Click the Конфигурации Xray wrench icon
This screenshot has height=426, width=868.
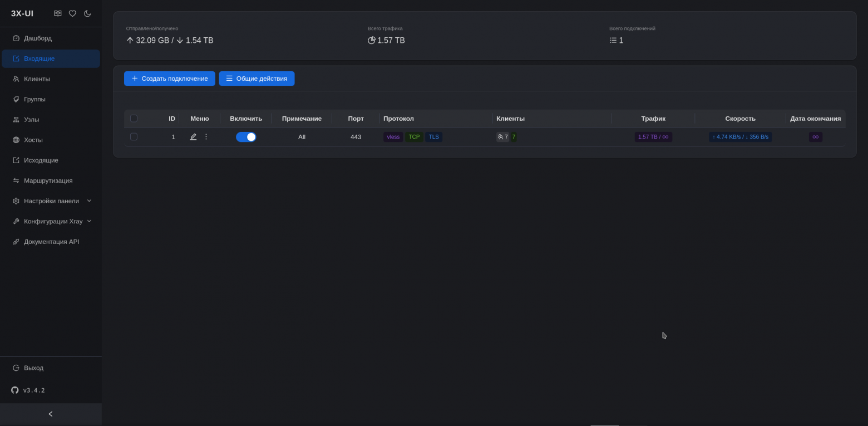coord(16,221)
